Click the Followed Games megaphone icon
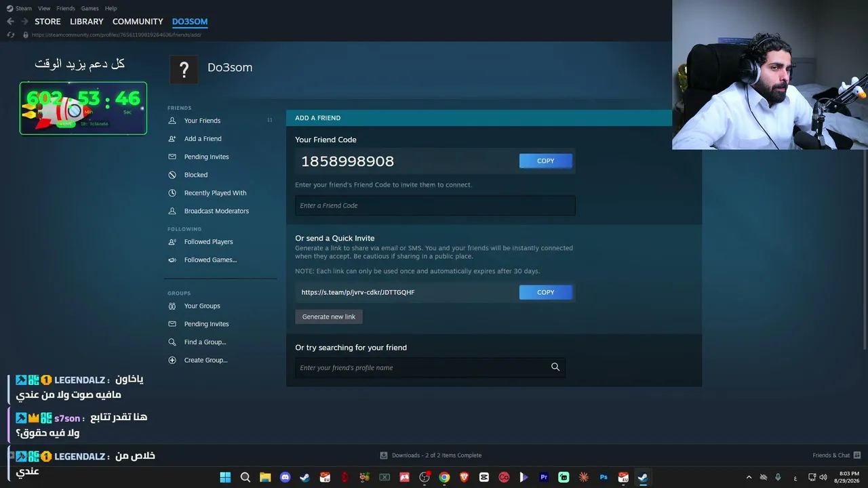This screenshot has height=488, width=868. pyautogui.click(x=172, y=260)
